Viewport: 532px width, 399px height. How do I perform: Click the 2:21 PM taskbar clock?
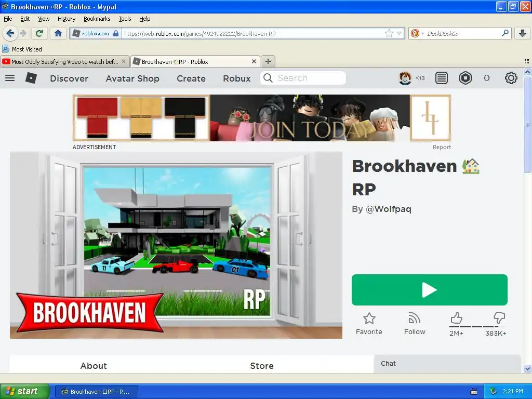513,391
